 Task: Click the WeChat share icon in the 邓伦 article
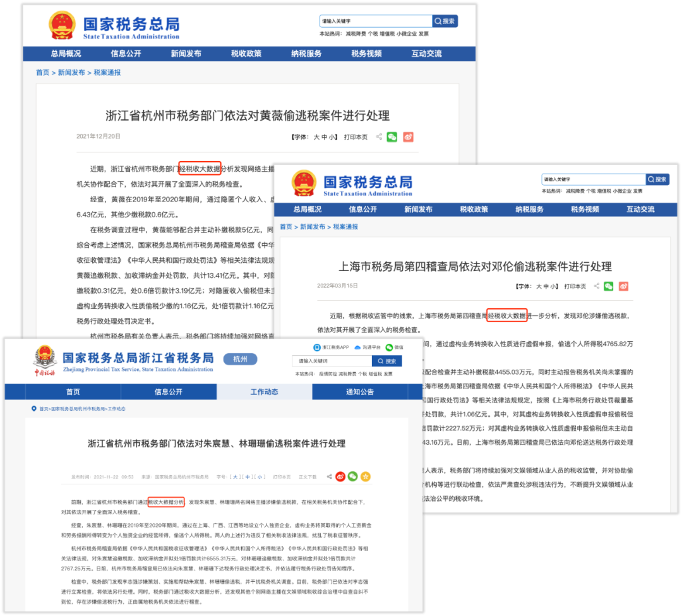[x=609, y=286]
